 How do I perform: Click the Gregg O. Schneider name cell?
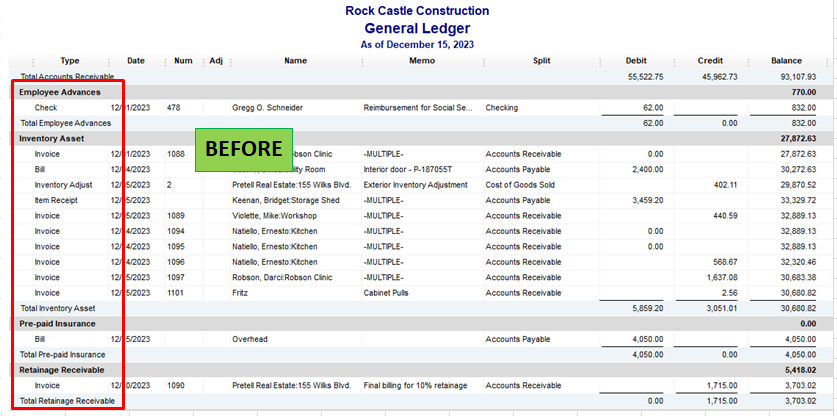[x=267, y=108]
